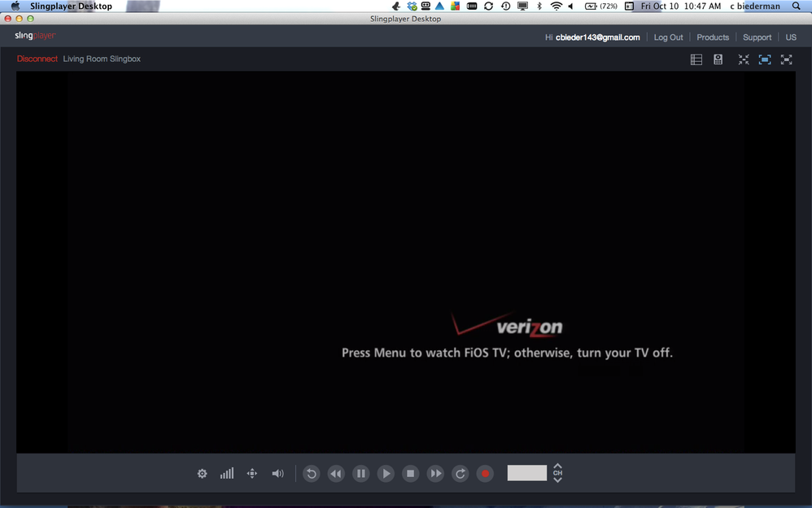The width and height of the screenshot is (812, 508).
Task: Disconnect from the Living Room Slingbox
Action: pyautogui.click(x=37, y=59)
